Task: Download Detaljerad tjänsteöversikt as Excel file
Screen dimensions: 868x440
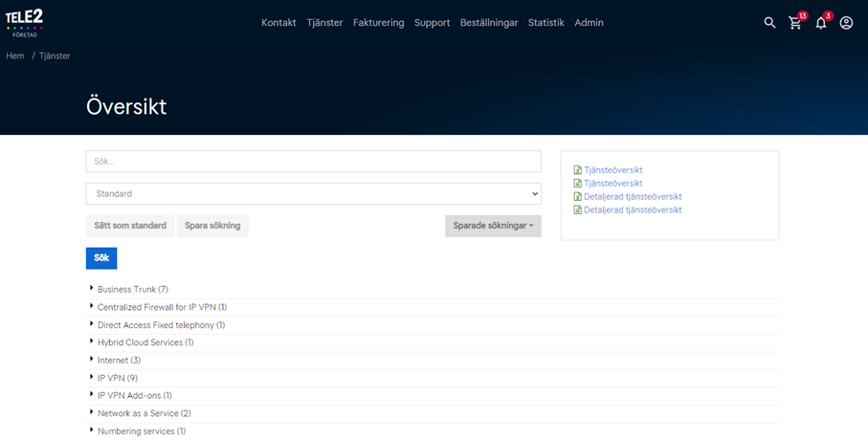Action: (628, 196)
